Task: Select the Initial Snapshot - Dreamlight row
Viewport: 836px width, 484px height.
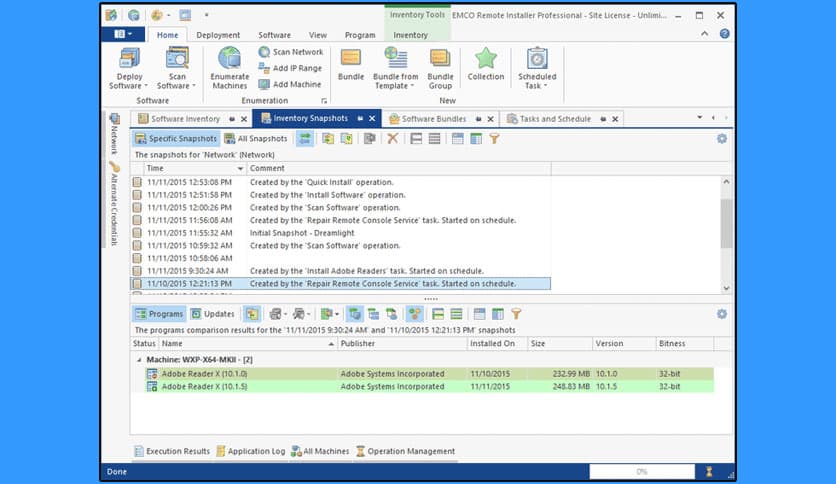Action: coord(341,233)
